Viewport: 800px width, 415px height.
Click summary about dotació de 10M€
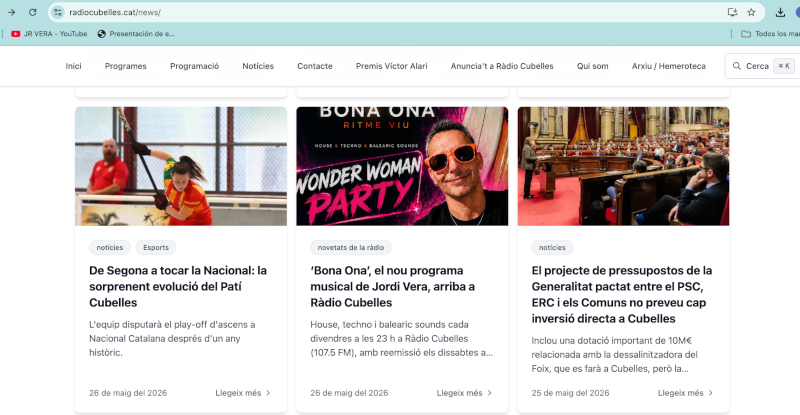click(615, 354)
